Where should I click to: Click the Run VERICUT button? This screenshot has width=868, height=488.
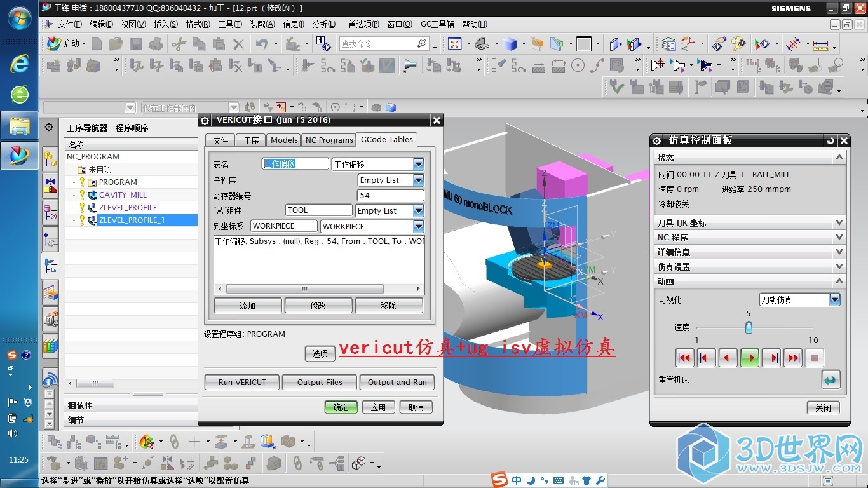[x=242, y=382]
